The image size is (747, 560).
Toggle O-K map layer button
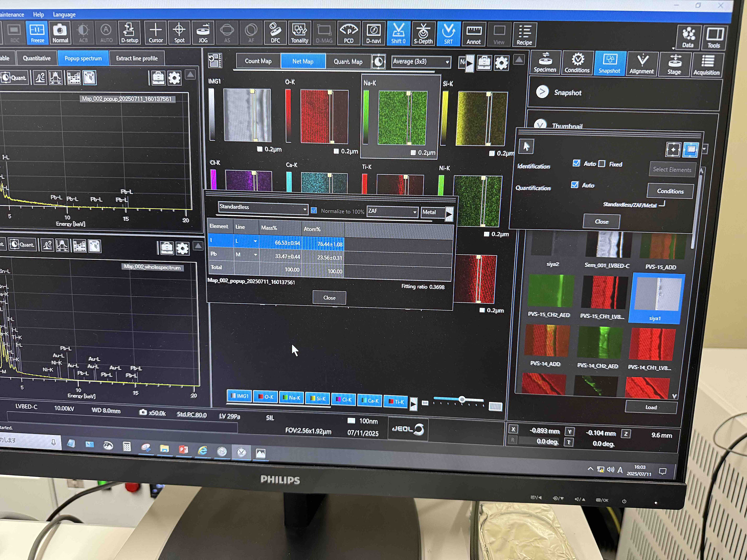click(x=265, y=397)
